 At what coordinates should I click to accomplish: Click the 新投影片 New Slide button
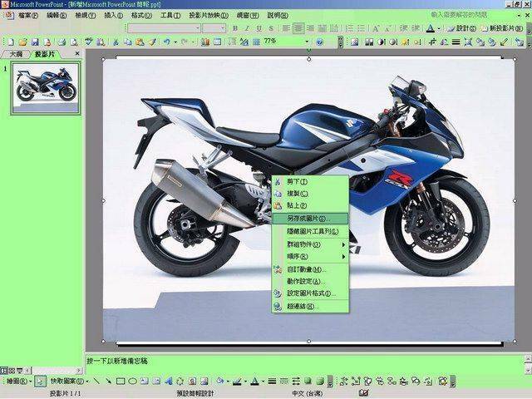point(502,28)
